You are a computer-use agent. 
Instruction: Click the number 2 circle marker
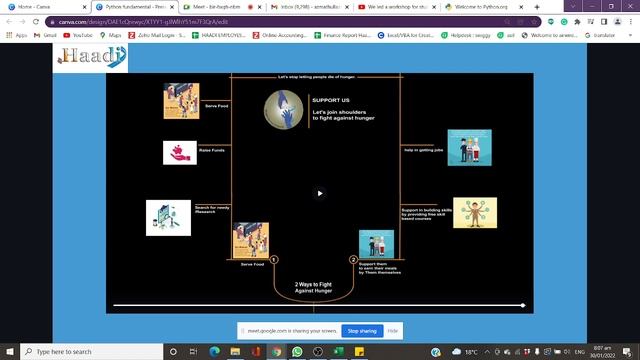pyautogui.click(x=353, y=260)
